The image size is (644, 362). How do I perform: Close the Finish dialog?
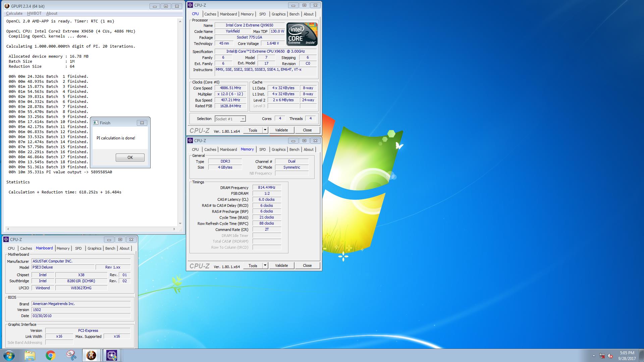pos(142,123)
